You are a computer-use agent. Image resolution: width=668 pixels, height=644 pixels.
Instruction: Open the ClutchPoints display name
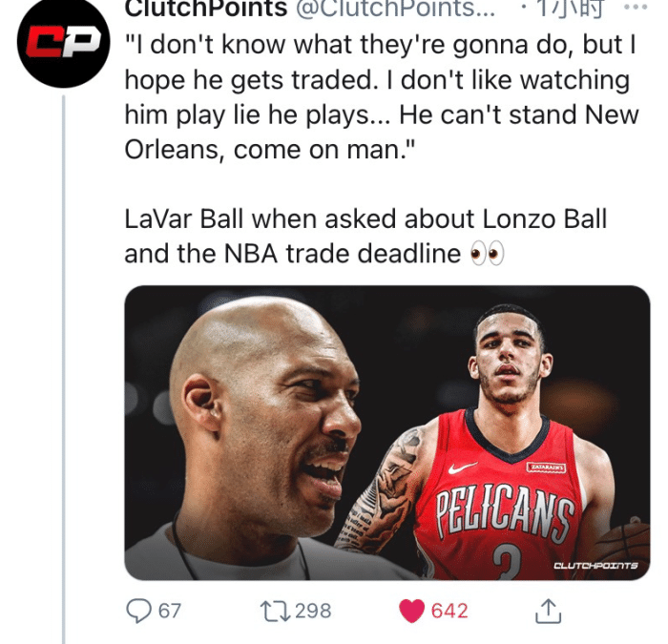pyautogui.click(x=206, y=9)
